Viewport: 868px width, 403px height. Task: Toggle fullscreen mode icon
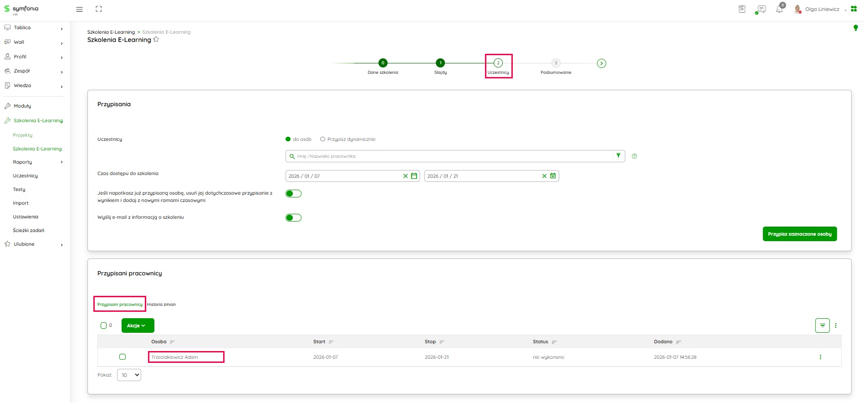[99, 9]
